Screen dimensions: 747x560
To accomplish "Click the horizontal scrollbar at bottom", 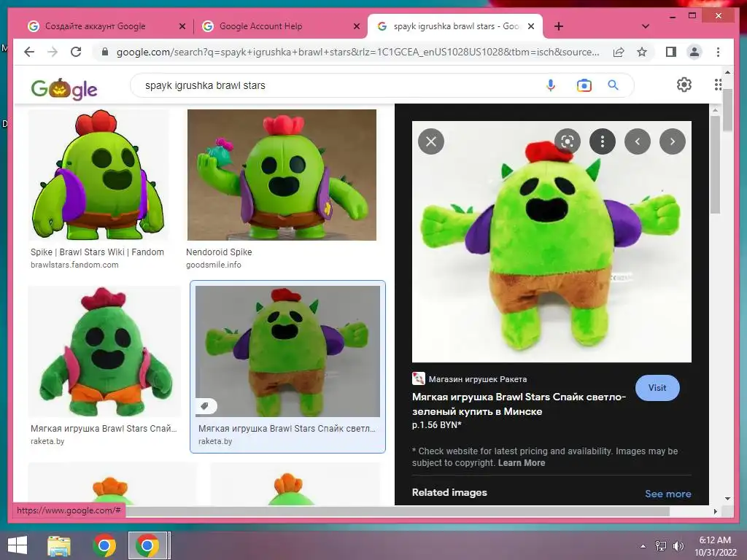I will 398,511.
